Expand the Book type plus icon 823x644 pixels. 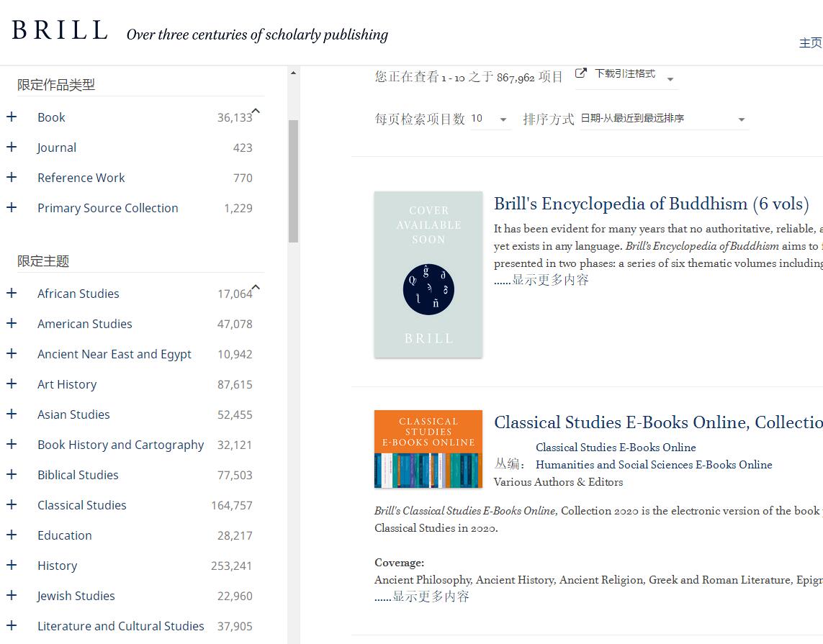[12, 117]
